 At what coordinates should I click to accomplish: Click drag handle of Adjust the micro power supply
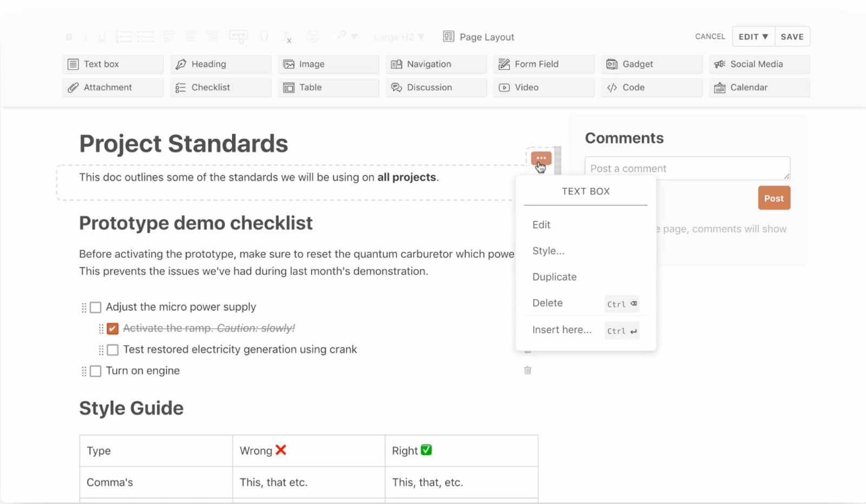click(84, 308)
